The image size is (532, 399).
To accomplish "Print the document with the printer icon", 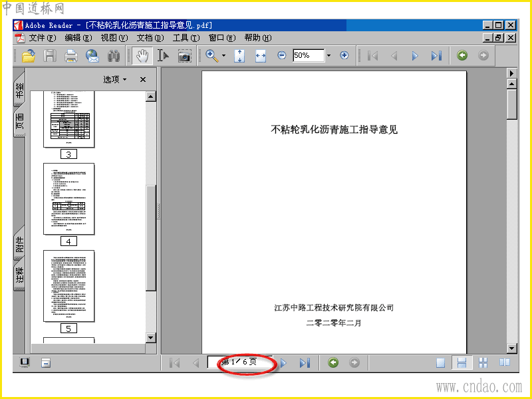I will [x=71, y=55].
